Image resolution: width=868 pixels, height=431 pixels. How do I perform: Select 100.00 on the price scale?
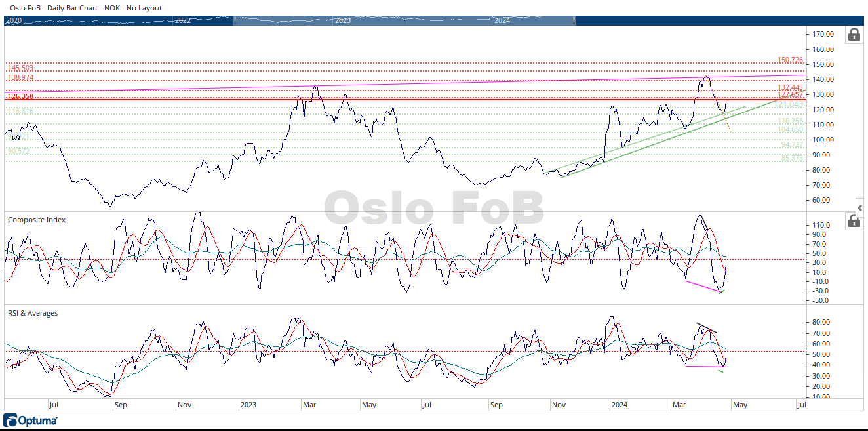click(821, 140)
